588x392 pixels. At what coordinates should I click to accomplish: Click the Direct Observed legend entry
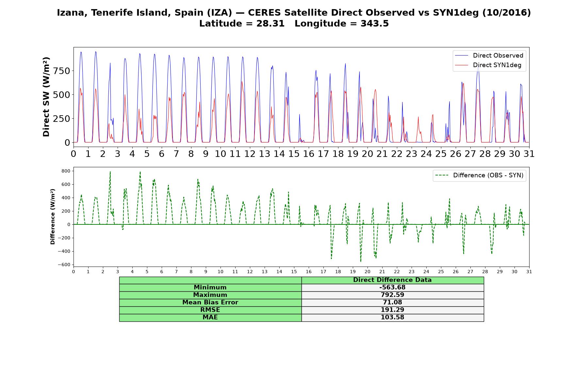pyautogui.click(x=489, y=56)
